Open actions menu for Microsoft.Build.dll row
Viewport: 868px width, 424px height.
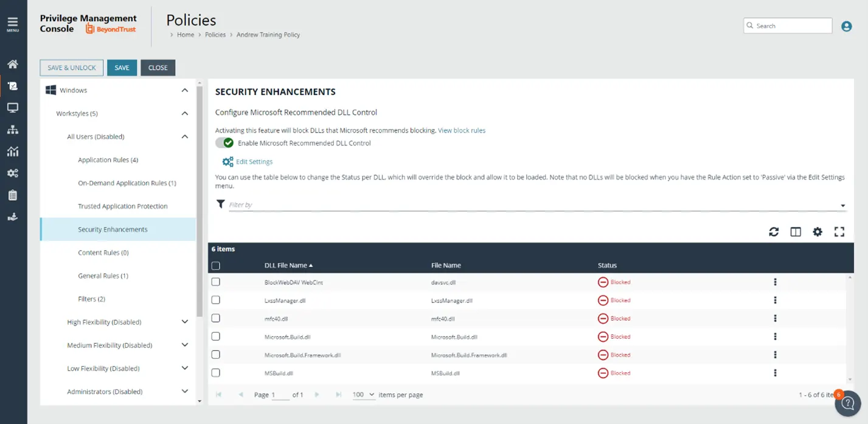click(775, 337)
